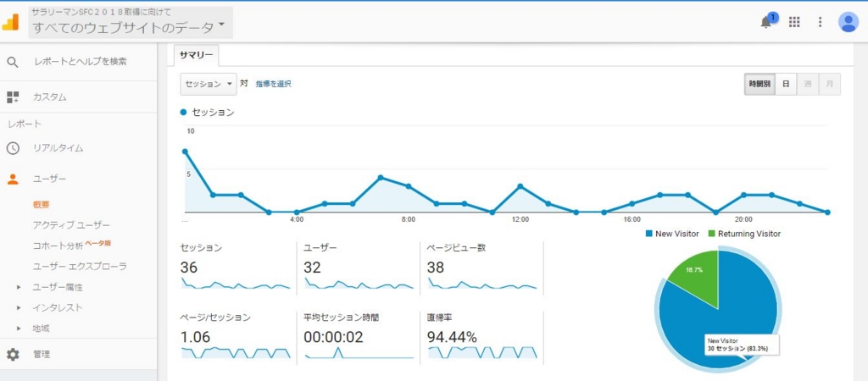Click the 指標を選択 link

(273, 84)
